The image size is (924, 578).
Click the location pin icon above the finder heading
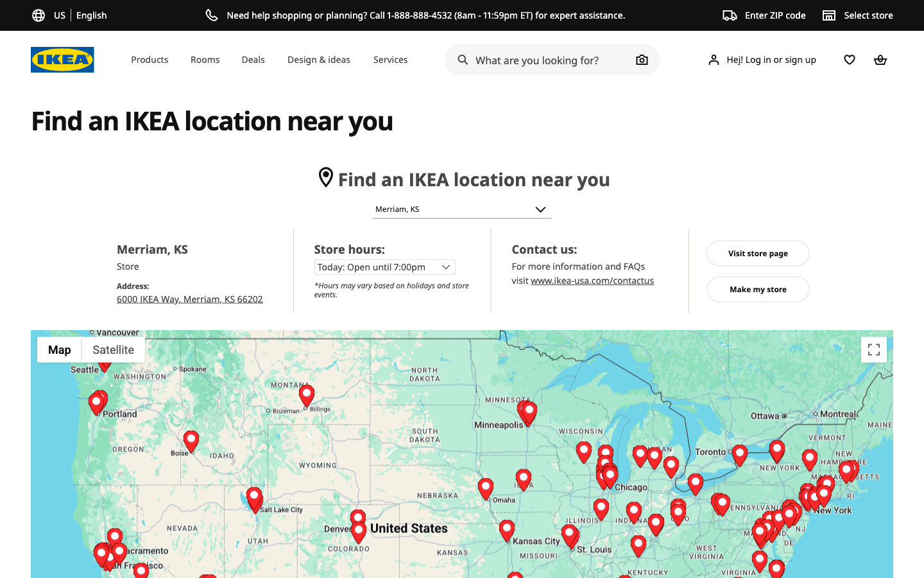click(x=326, y=177)
